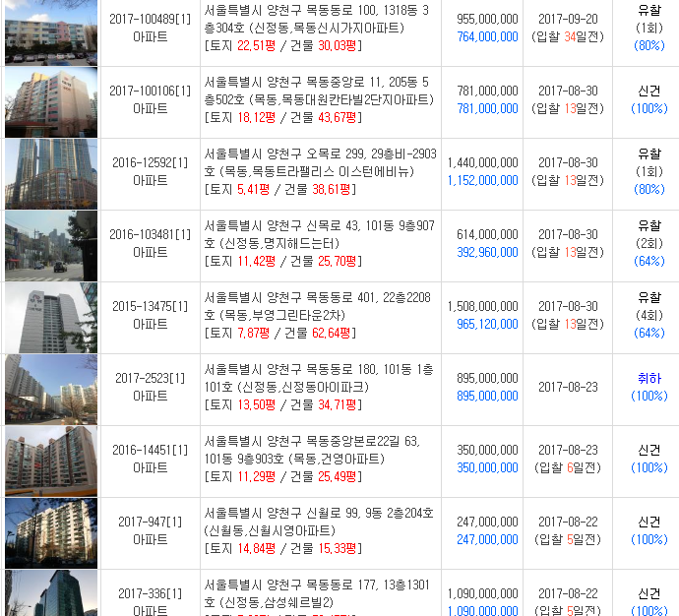This screenshot has height=616, width=679.
Task: Click 신건 status for 목동대원칸타빌2단지
Action: point(649,91)
